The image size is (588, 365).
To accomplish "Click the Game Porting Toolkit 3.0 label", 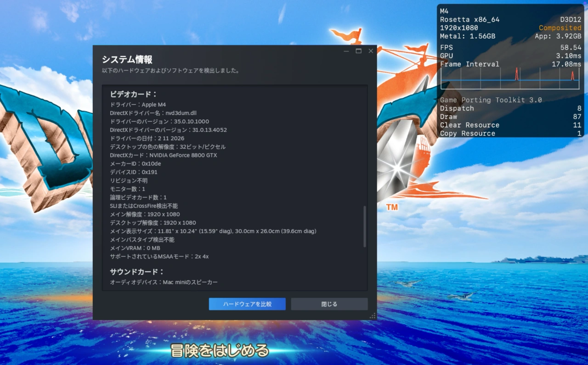I will coord(492,100).
